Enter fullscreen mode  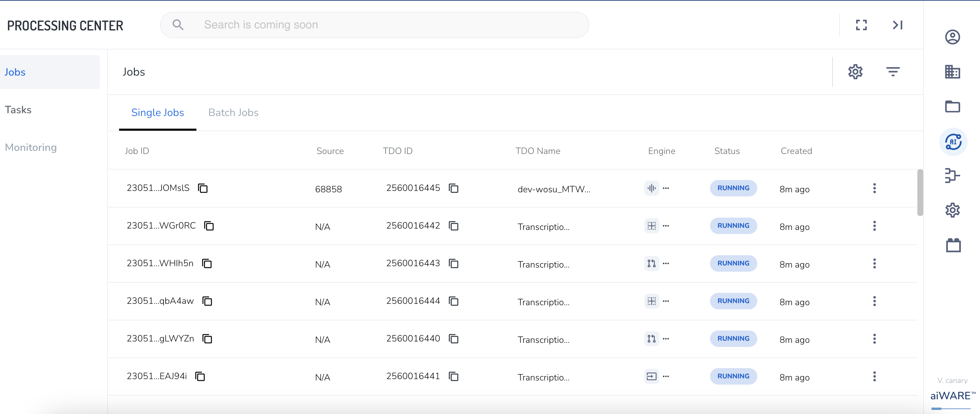861,25
